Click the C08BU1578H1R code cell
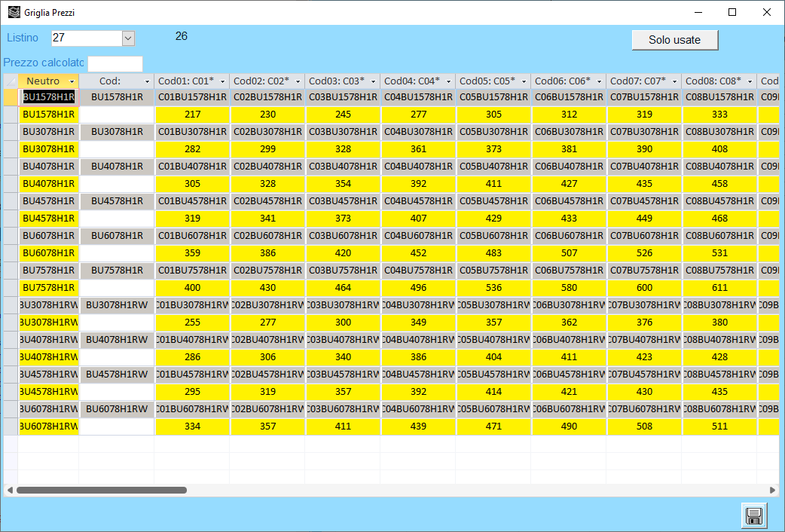785x532 pixels. pos(719,97)
